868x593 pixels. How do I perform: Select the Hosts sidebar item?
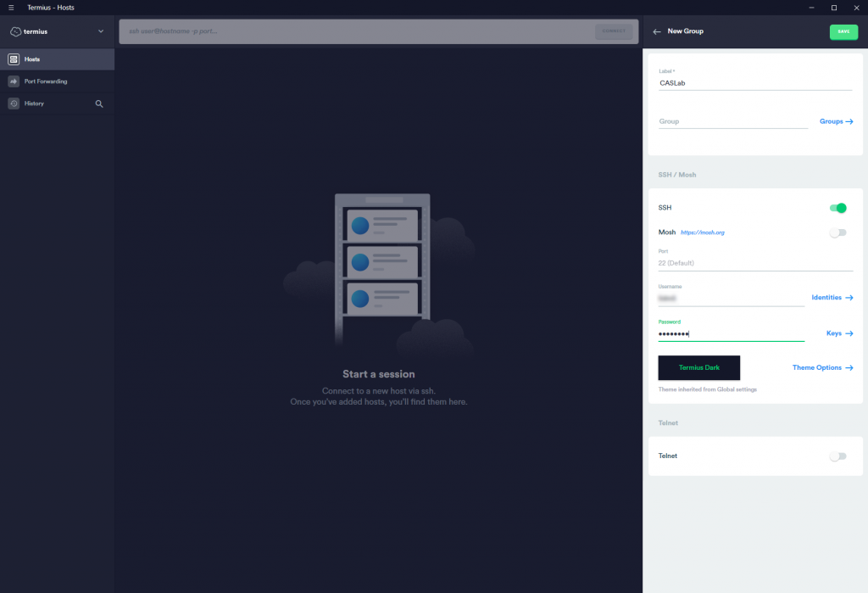57,59
